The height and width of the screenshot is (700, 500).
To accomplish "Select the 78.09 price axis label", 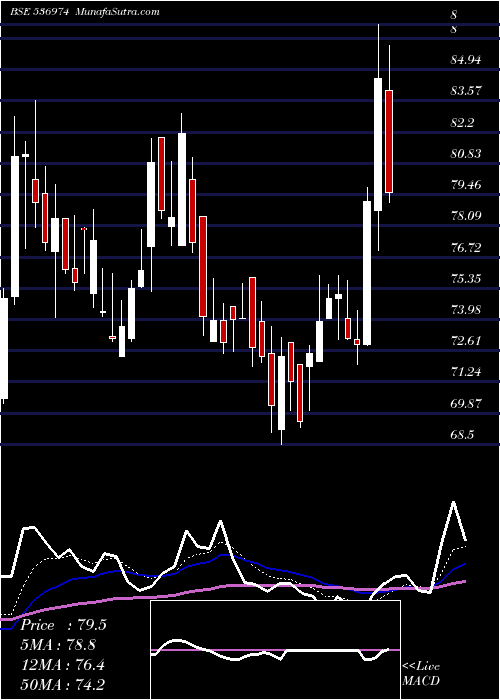I will [466, 216].
